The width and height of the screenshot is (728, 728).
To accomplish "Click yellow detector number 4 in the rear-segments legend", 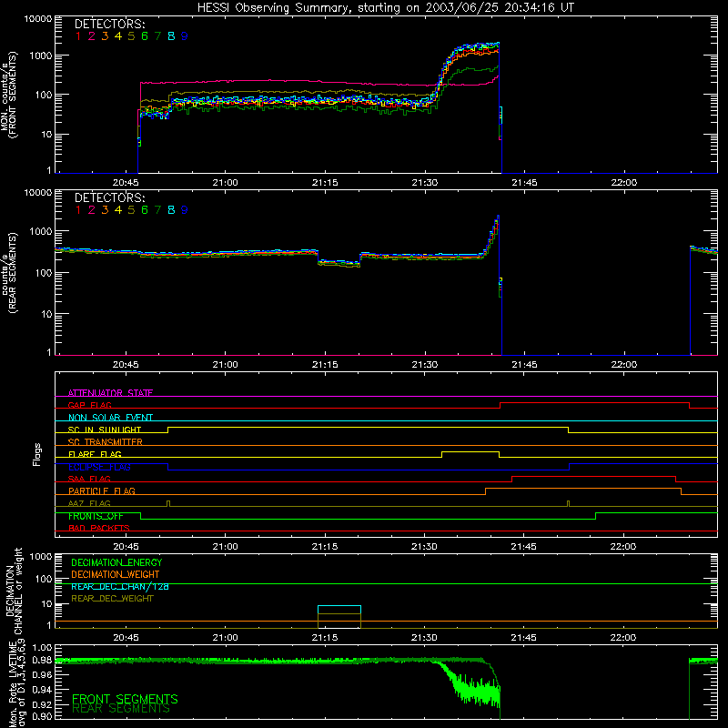I will pos(118,210).
